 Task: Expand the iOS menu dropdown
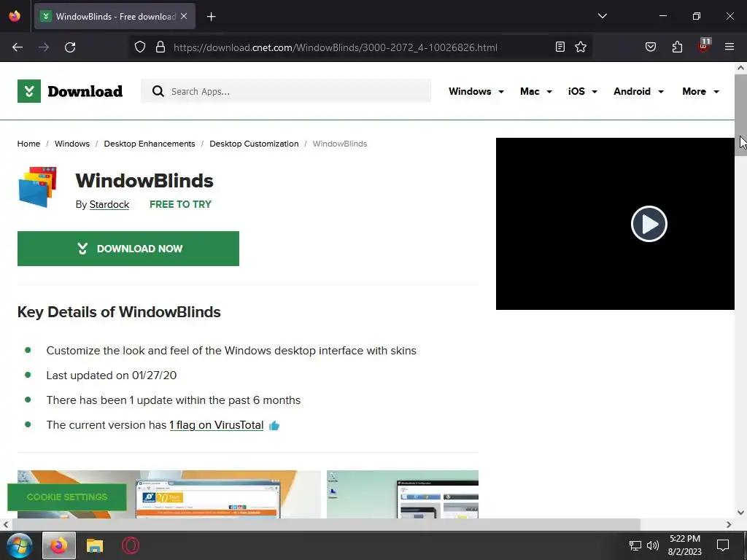[582, 91]
